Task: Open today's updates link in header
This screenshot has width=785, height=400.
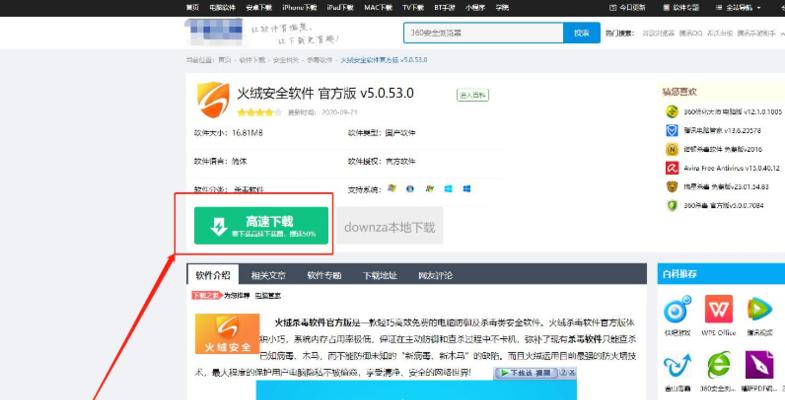Action: click(x=628, y=8)
